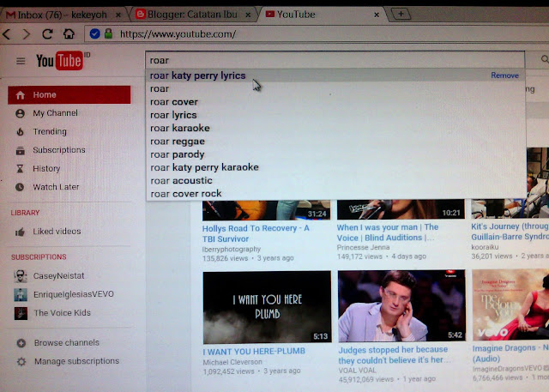The width and height of the screenshot is (549, 392).
Task: Open the YouTube hamburger guide menu
Action: [x=21, y=61]
